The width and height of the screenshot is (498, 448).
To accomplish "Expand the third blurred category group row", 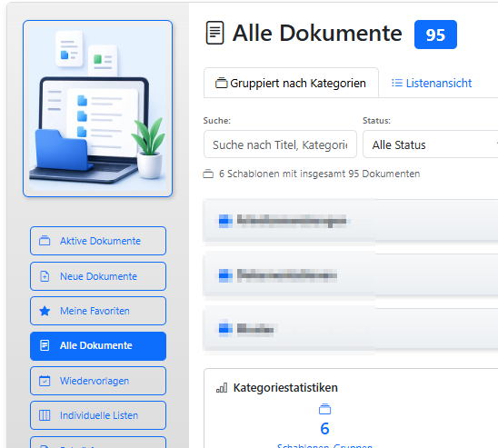I will tap(350, 329).
